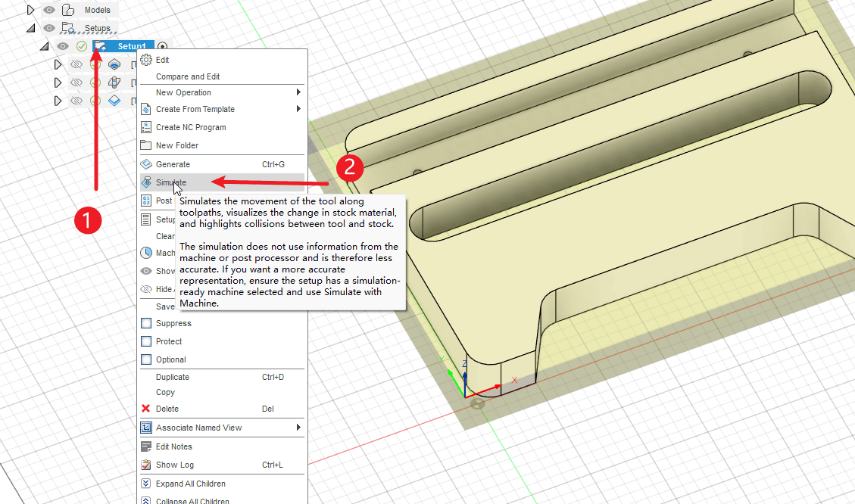Click the Edit gear icon
This screenshot has height=504, width=855.
pos(146,60)
